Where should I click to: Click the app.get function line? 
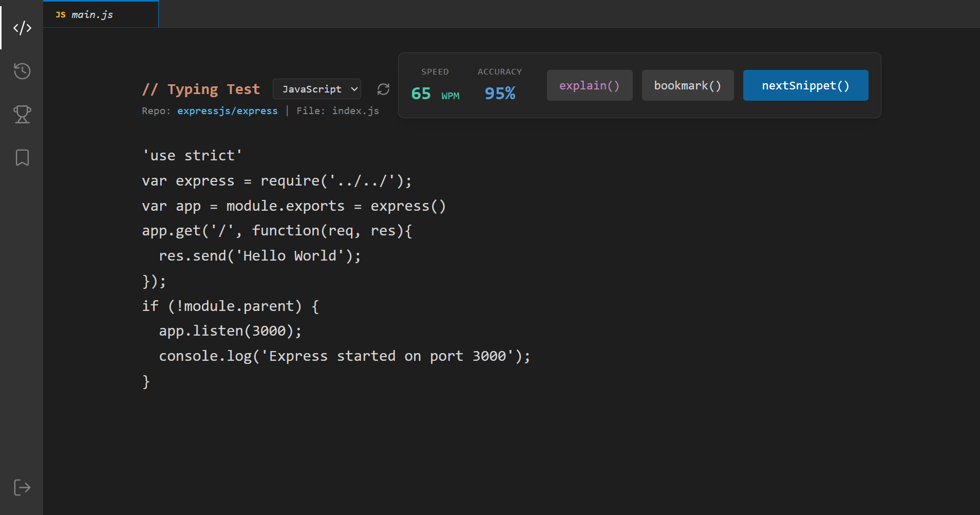pyautogui.click(x=277, y=231)
